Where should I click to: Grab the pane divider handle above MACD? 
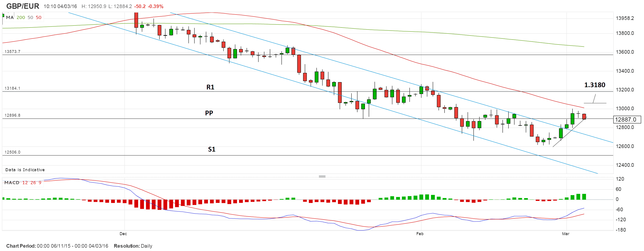[x=322, y=177]
